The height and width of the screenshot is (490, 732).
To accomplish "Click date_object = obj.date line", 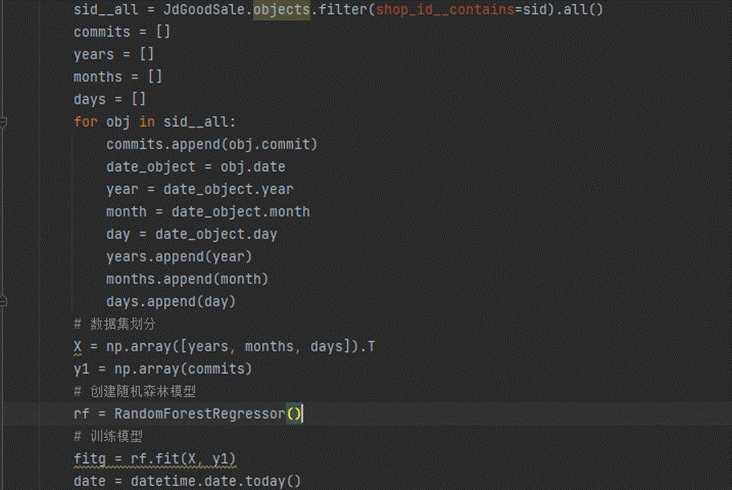I will [196, 167].
